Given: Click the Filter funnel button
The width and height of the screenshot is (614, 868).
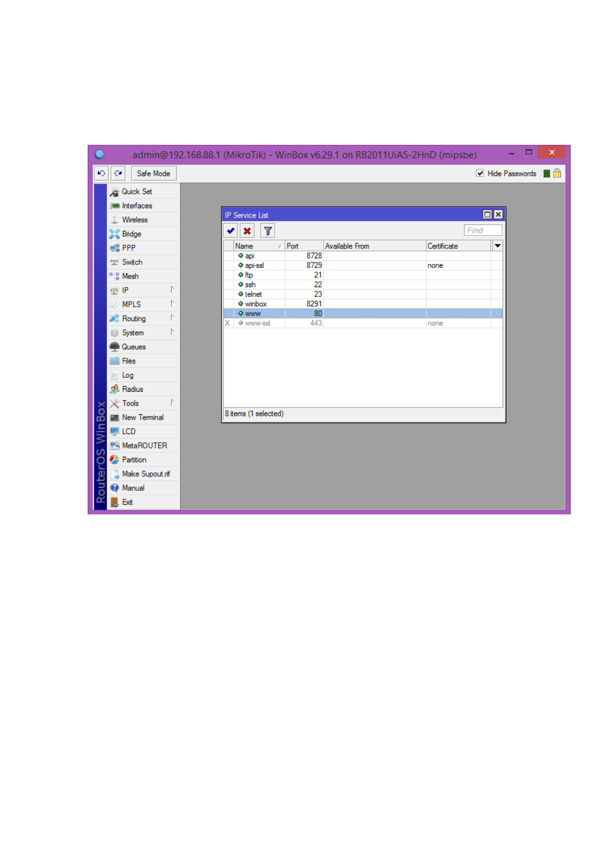Looking at the screenshot, I should (268, 231).
